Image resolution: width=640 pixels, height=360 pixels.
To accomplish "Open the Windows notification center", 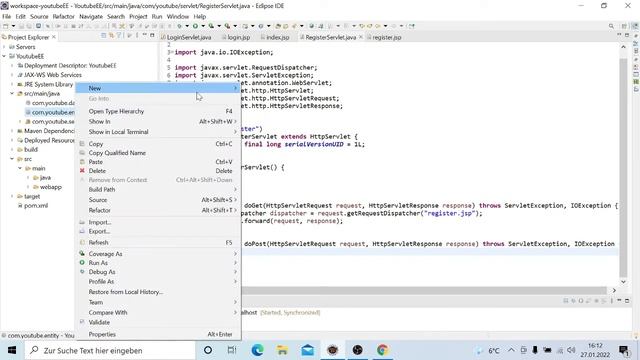I will pyautogui.click(x=624, y=350).
